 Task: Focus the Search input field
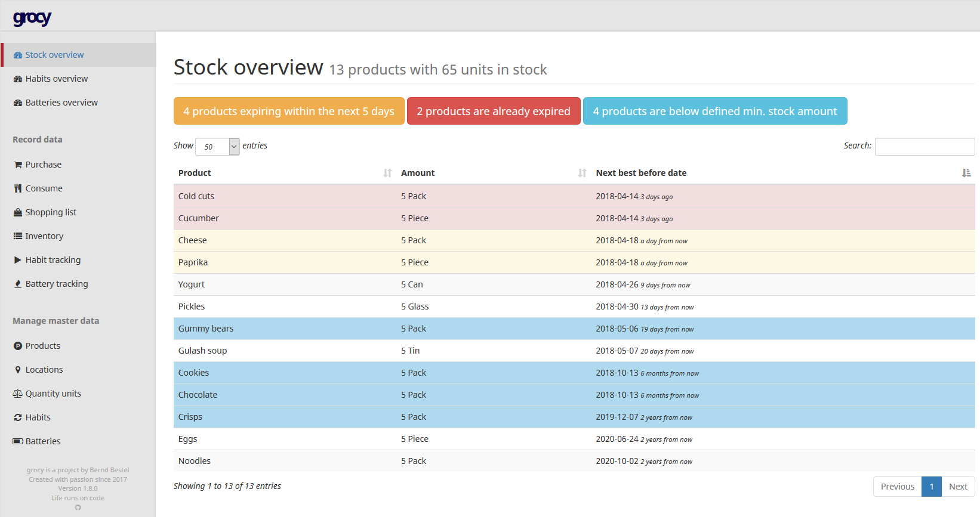(x=924, y=147)
